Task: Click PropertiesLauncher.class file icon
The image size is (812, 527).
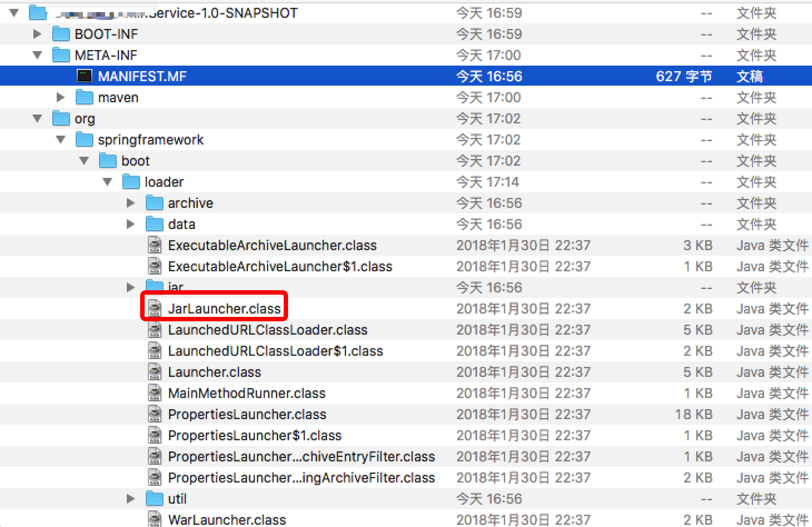Action: click(155, 414)
